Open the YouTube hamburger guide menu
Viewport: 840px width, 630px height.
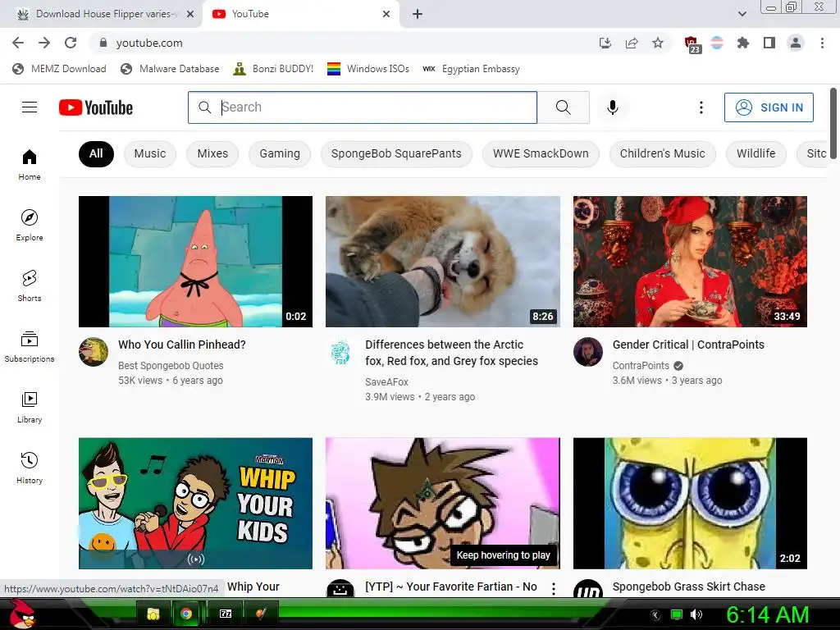point(30,107)
